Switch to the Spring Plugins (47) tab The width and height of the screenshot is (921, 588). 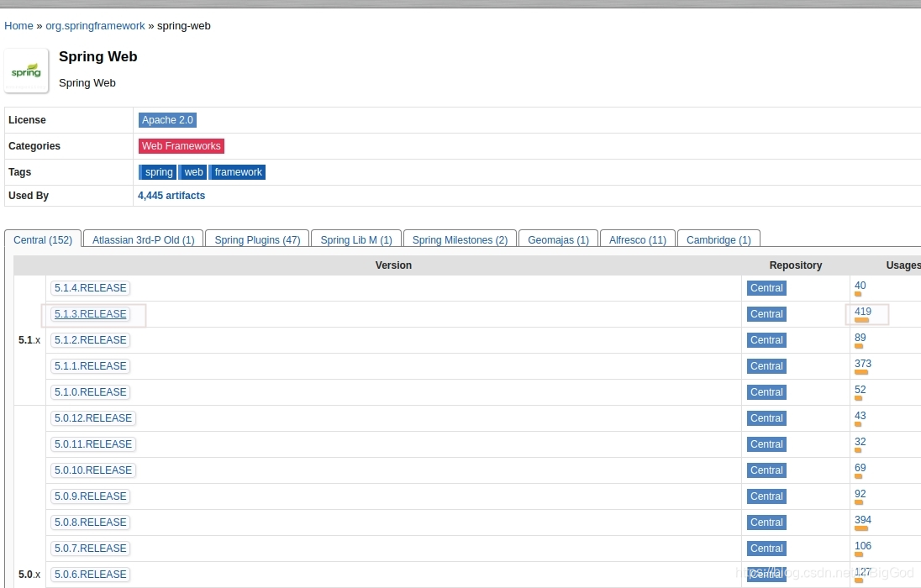[257, 239]
